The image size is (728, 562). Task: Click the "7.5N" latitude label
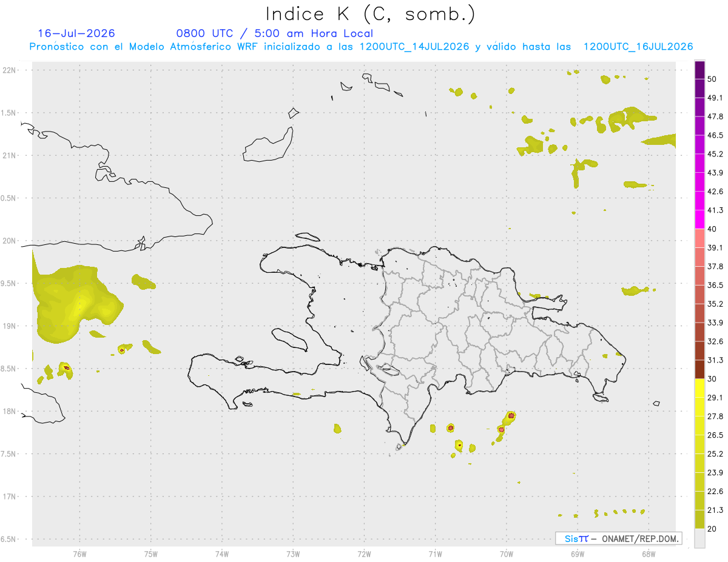(9, 453)
